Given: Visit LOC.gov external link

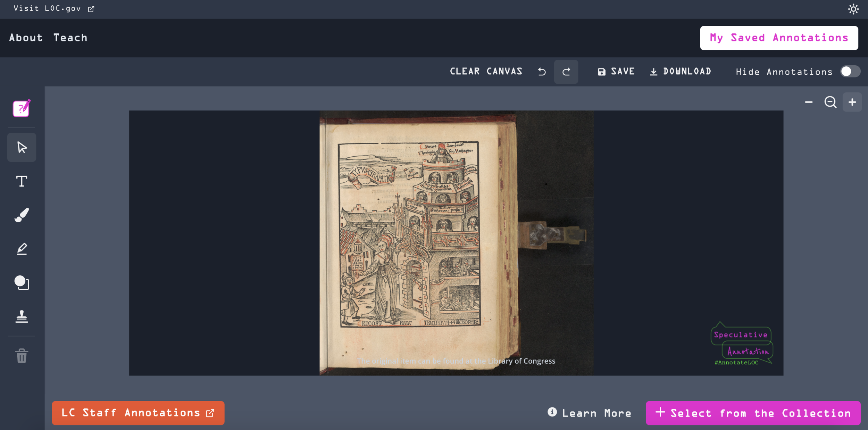Looking at the screenshot, I should pos(54,8).
